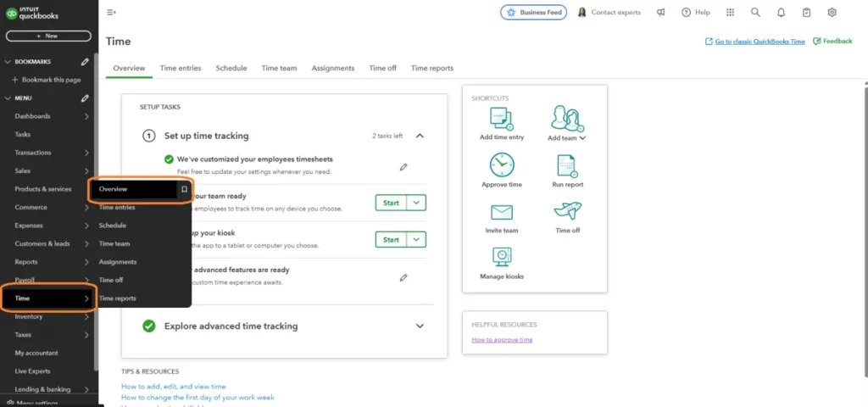Click Add time entry shortcut
The image size is (868, 407).
pyautogui.click(x=502, y=124)
